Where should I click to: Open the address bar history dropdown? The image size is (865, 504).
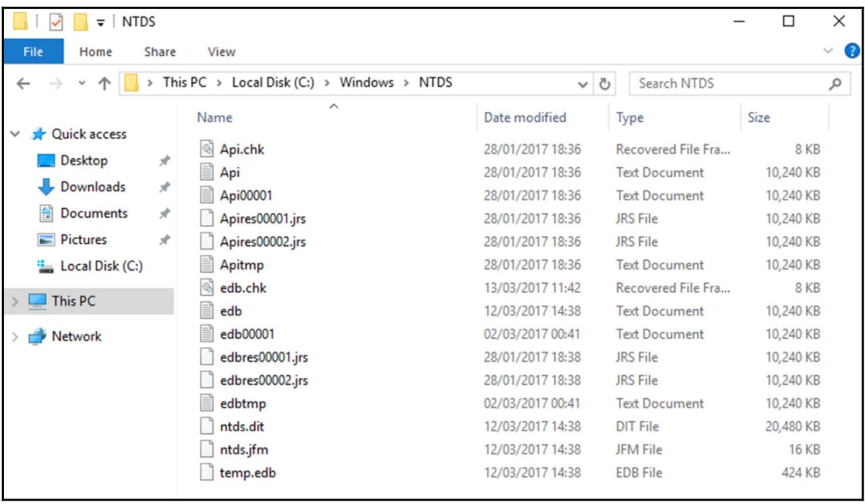pyautogui.click(x=583, y=84)
